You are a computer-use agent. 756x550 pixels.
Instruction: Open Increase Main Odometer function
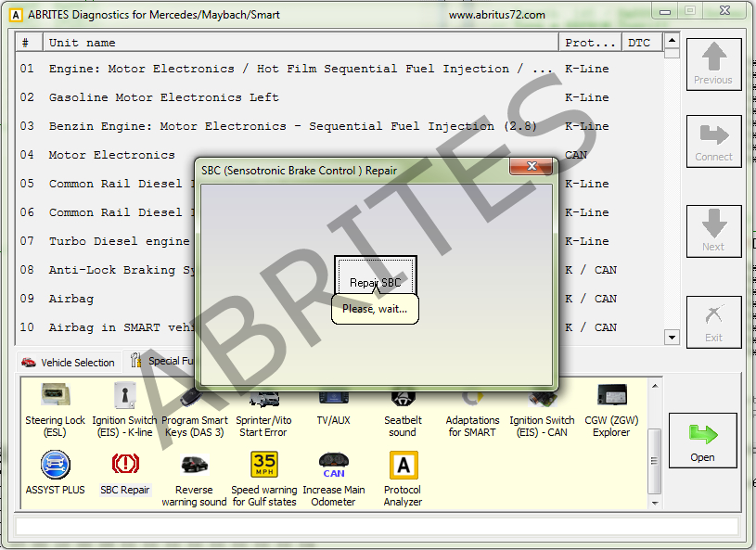[333, 479]
